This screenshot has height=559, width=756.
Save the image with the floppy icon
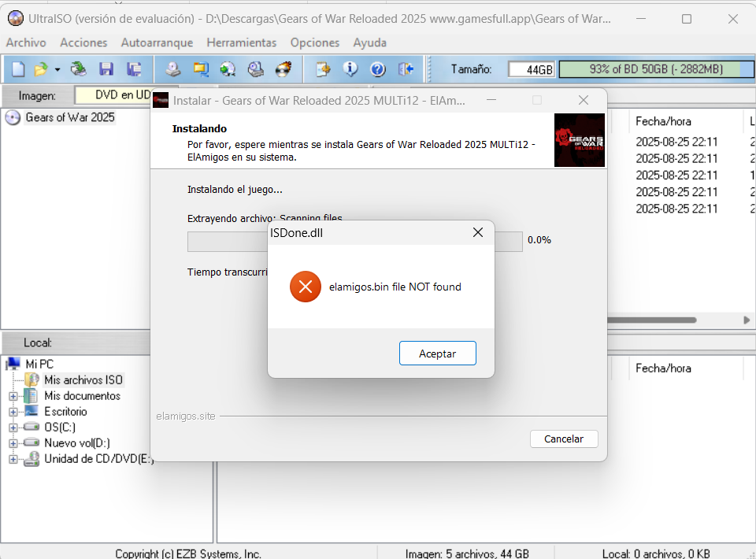(x=106, y=69)
